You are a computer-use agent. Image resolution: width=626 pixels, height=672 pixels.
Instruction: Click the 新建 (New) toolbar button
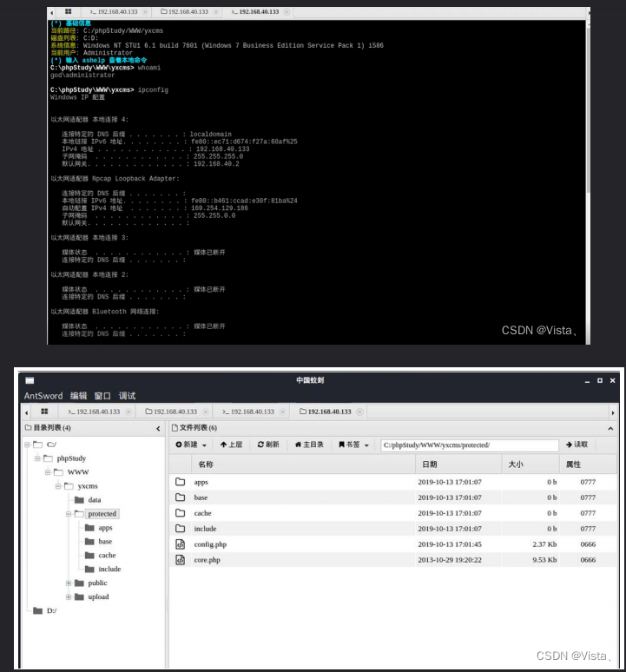(x=191, y=445)
